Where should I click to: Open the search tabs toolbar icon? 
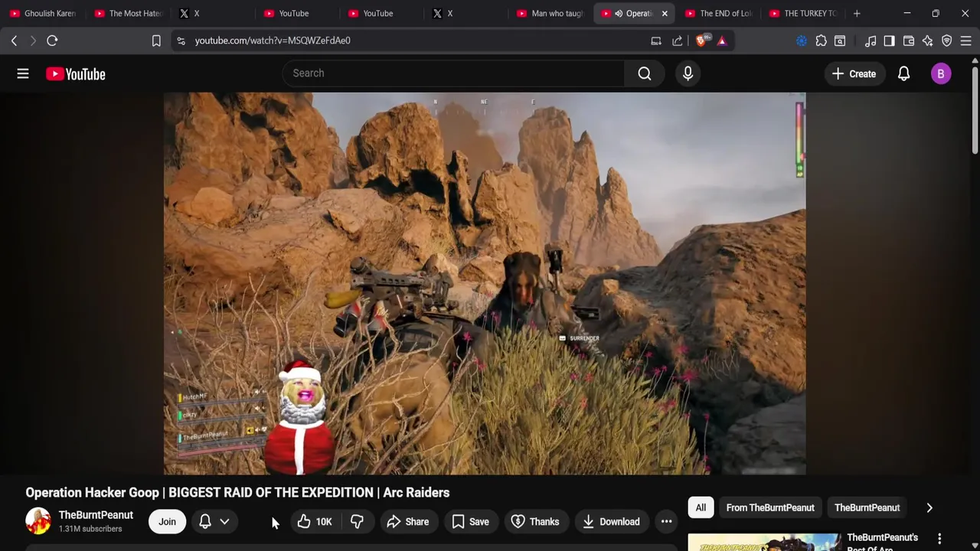(840, 41)
